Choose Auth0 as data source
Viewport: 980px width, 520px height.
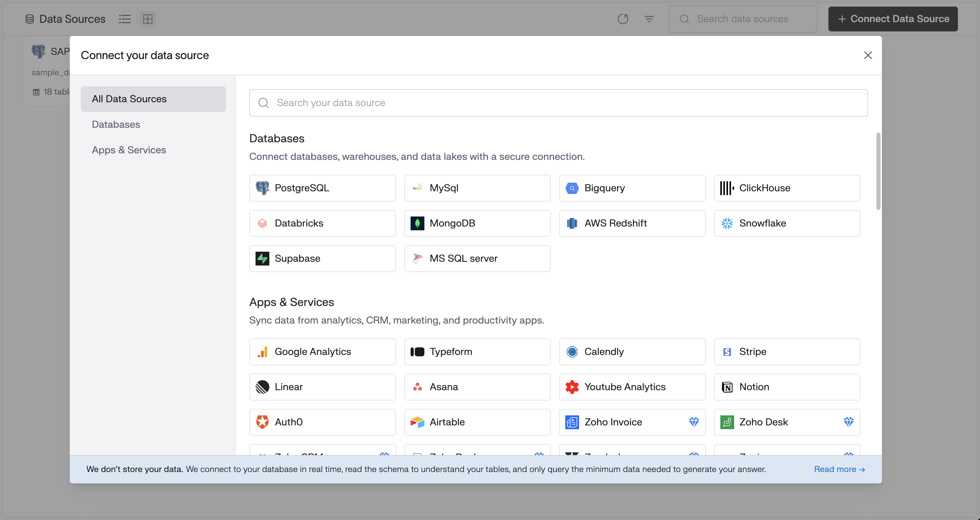click(x=322, y=422)
